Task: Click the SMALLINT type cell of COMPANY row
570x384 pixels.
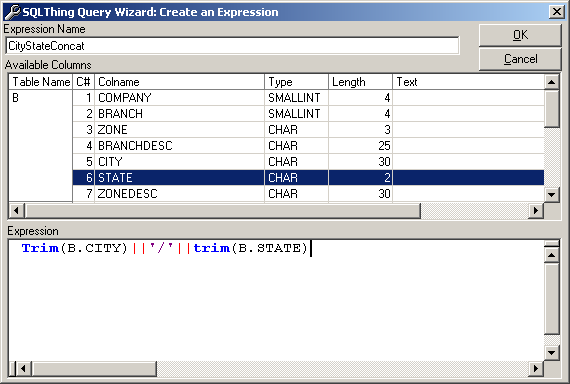Action: pos(297,97)
